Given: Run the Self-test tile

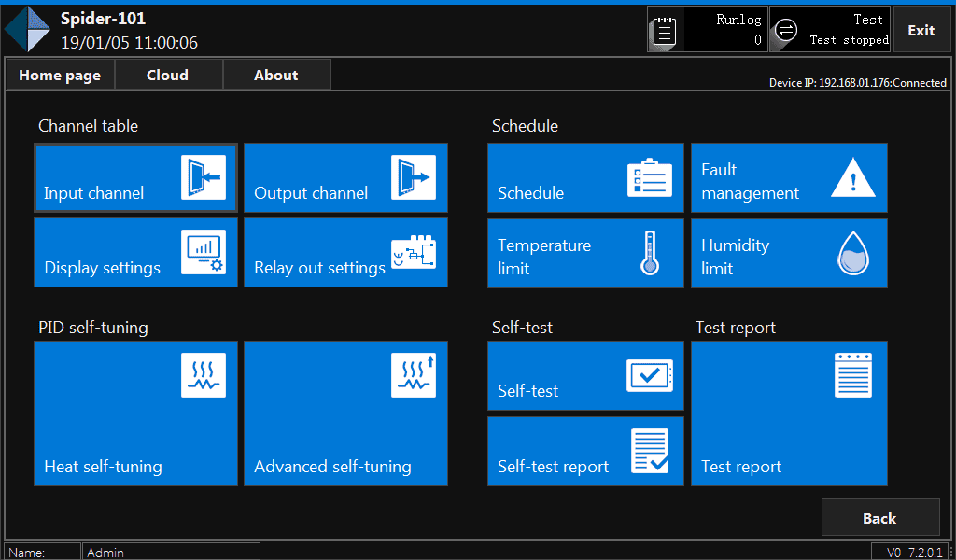Looking at the screenshot, I should tap(585, 376).
